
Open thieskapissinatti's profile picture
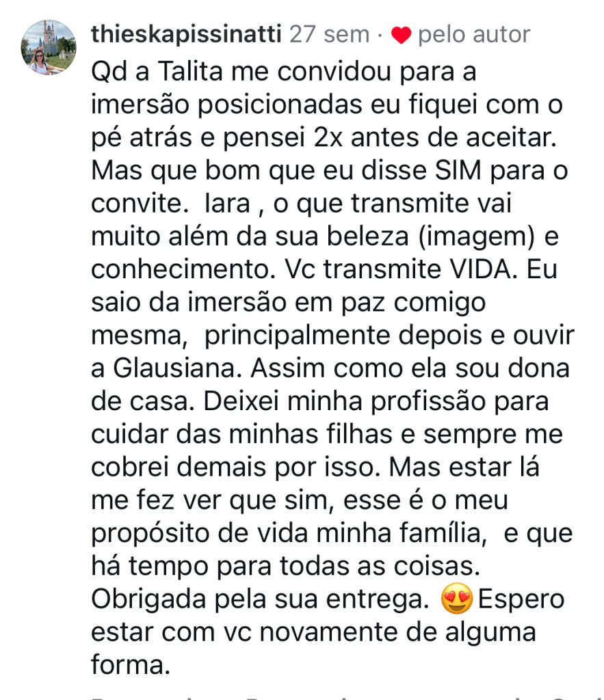(49, 47)
